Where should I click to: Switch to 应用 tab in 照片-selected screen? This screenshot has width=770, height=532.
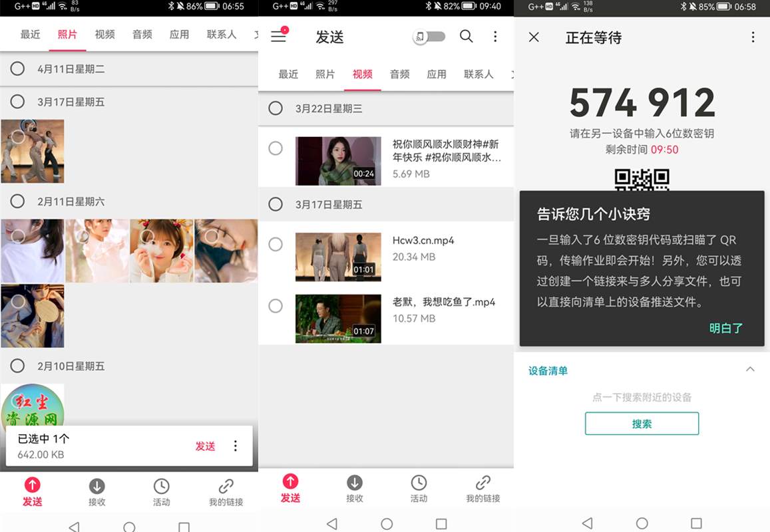click(x=179, y=35)
